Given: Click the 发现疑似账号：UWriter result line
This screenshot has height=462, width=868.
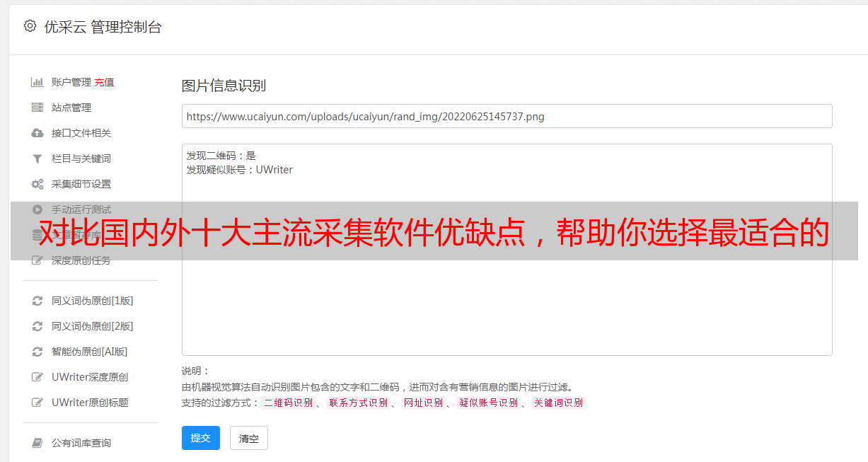Looking at the screenshot, I should click(239, 170).
